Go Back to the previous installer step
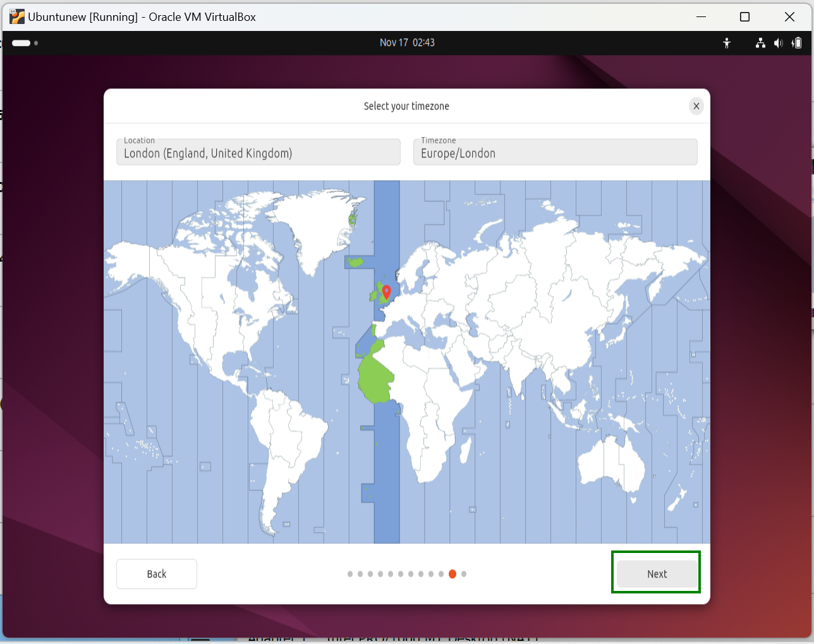This screenshot has width=814, height=644. tap(157, 574)
